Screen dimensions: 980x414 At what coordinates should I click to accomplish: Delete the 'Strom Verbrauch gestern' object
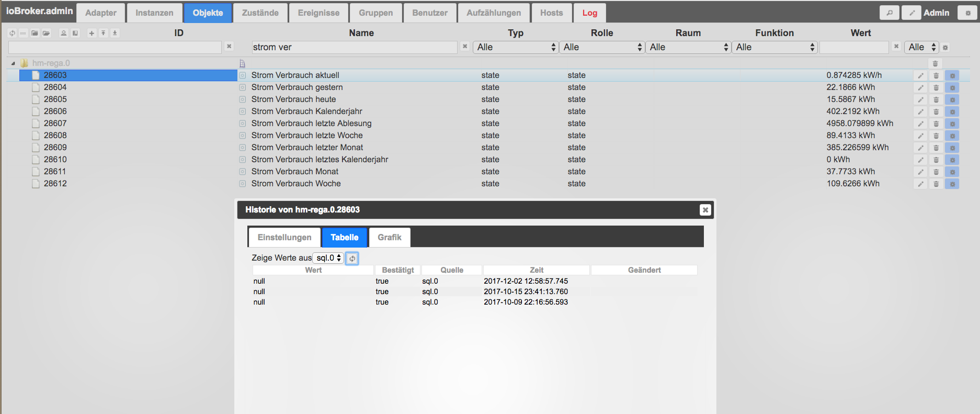(x=936, y=87)
